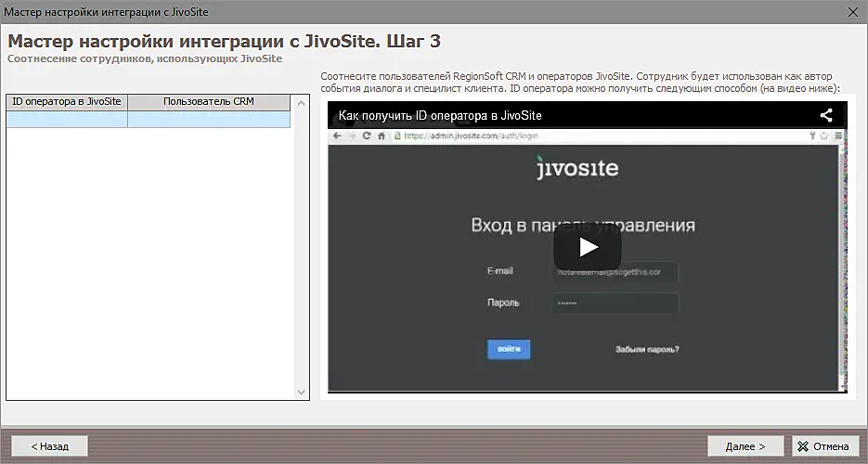The width and height of the screenshot is (868, 464).
Task: Click the 'Пользователь CRM' column header
Action: (x=208, y=102)
